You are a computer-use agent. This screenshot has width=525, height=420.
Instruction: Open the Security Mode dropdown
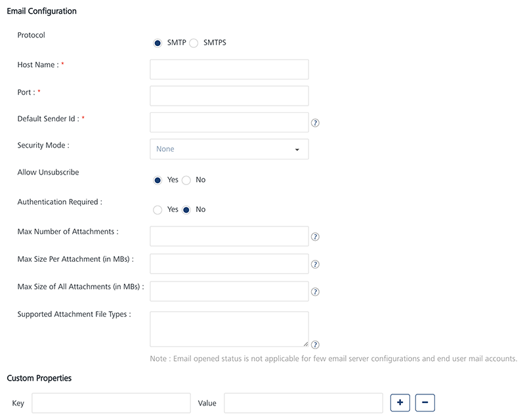229,149
